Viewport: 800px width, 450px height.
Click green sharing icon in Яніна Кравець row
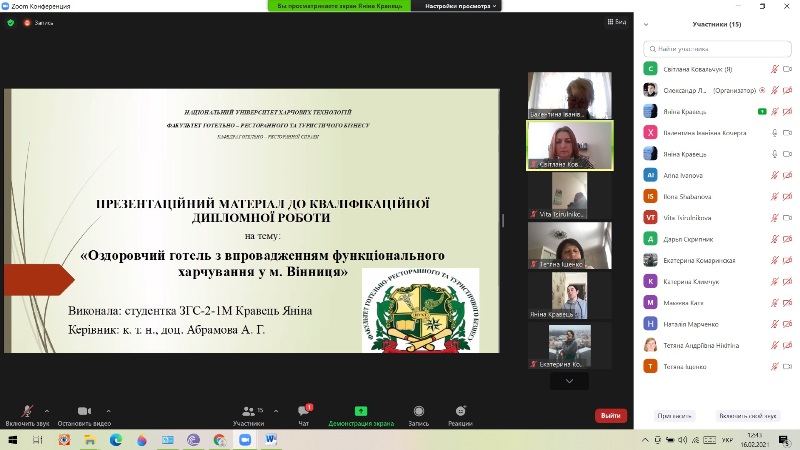click(x=762, y=111)
